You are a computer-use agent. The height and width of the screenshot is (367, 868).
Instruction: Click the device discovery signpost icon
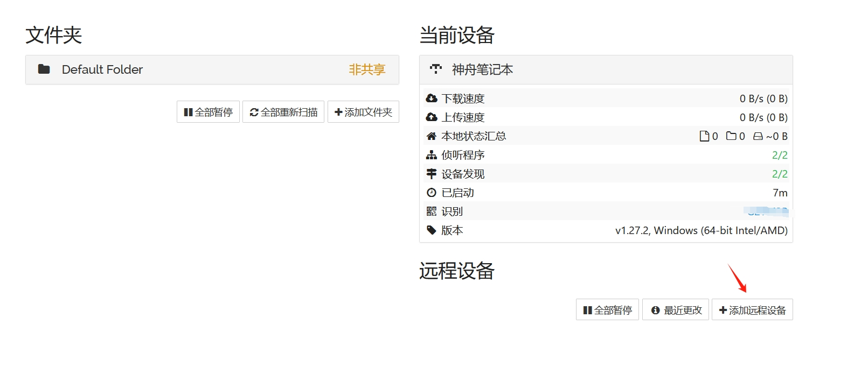tap(432, 174)
